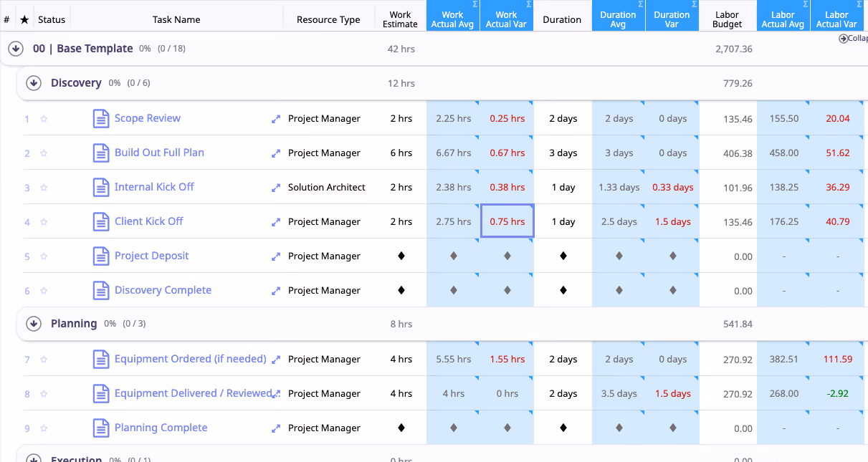The width and height of the screenshot is (868, 462).
Task: Expand Scope Review task details arrow
Action: coord(275,119)
